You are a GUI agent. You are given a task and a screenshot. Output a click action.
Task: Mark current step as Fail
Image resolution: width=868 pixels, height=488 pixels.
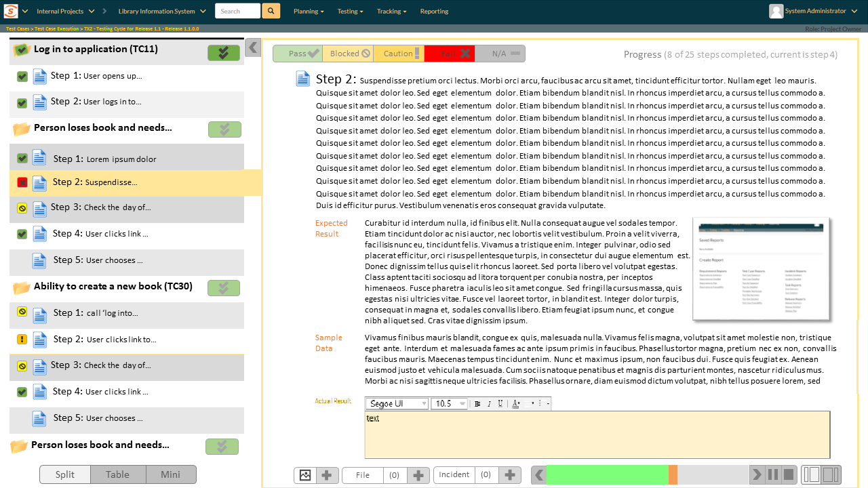pos(449,54)
